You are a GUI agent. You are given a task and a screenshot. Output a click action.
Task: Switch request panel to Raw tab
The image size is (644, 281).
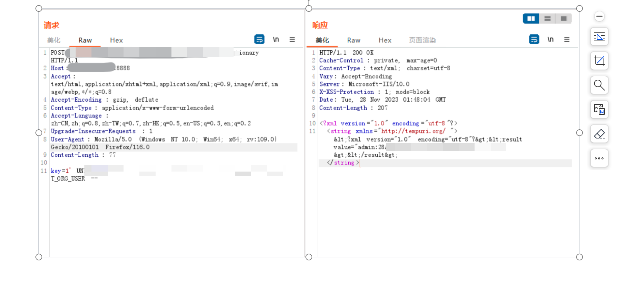85,40
